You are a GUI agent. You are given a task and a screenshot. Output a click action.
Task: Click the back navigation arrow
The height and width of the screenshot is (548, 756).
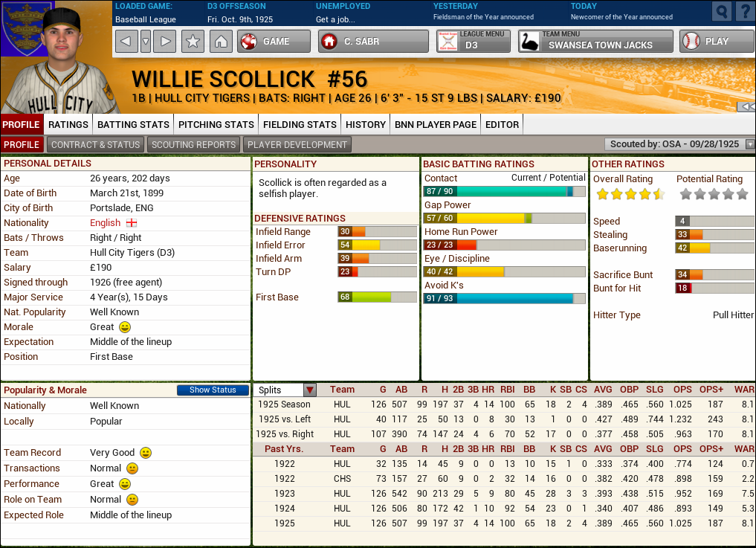click(128, 42)
